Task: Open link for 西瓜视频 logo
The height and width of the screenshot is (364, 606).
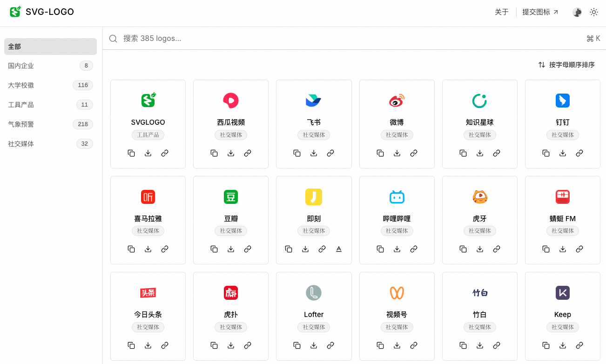Action: pos(248,153)
